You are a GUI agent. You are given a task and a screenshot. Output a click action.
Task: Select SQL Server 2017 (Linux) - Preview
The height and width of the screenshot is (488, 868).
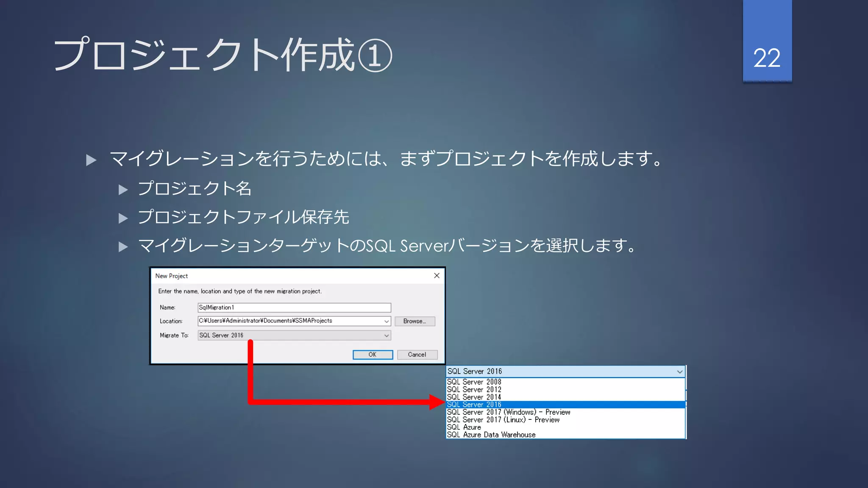pos(565,420)
